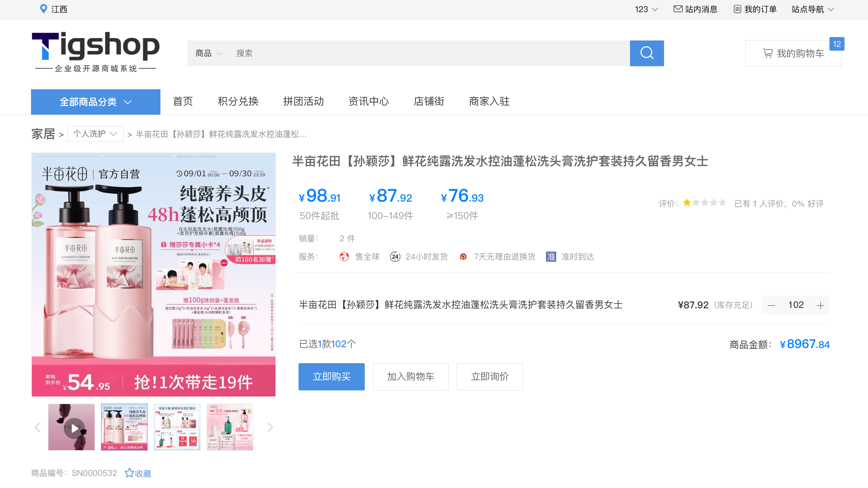Click the mail envelope icon

click(678, 9)
